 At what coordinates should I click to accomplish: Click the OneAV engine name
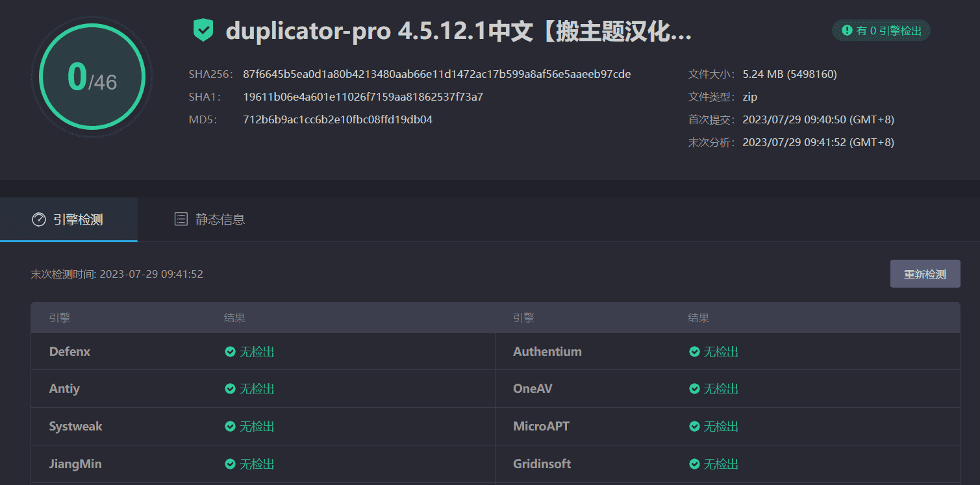[x=533, y=389]
